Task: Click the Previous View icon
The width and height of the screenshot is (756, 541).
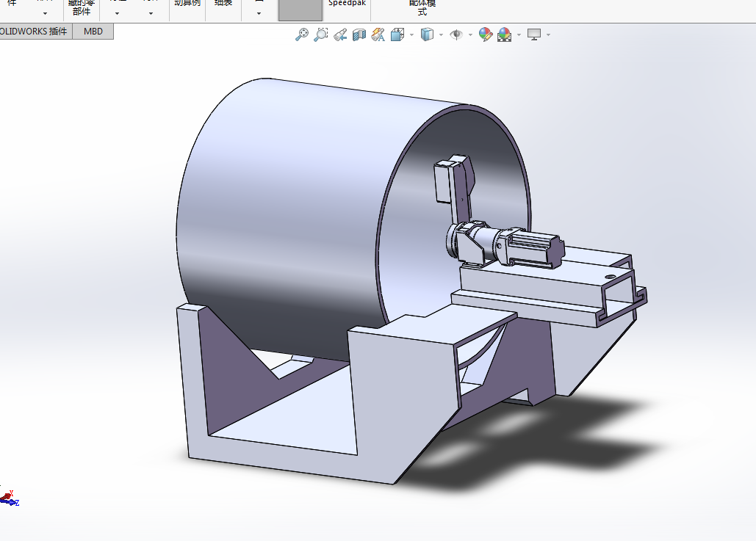Action: tap(339, 35)
